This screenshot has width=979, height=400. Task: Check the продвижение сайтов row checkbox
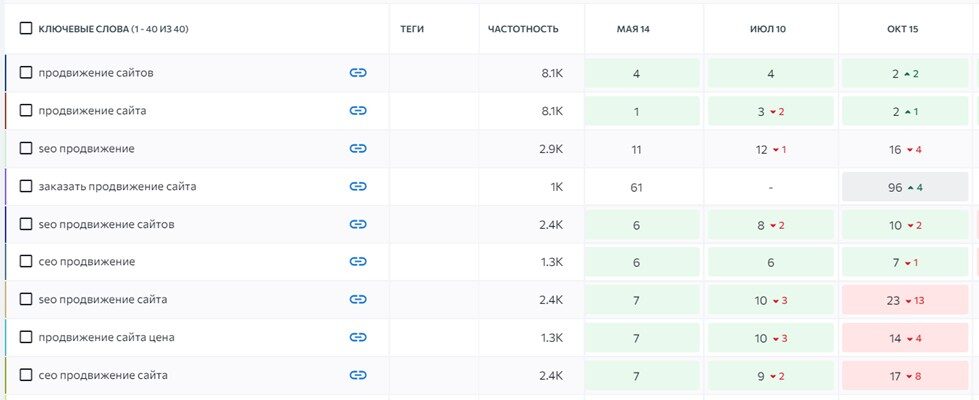point(26,73)
